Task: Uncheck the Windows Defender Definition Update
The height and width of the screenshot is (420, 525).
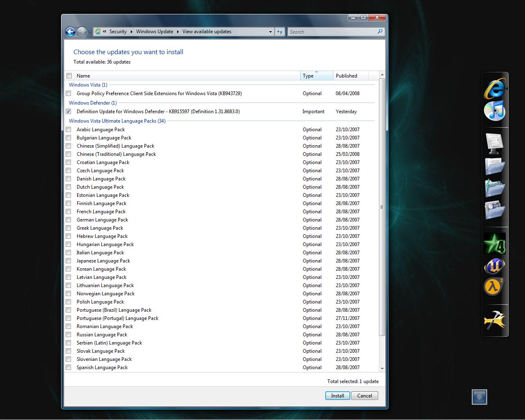Action: coord(68,112)
